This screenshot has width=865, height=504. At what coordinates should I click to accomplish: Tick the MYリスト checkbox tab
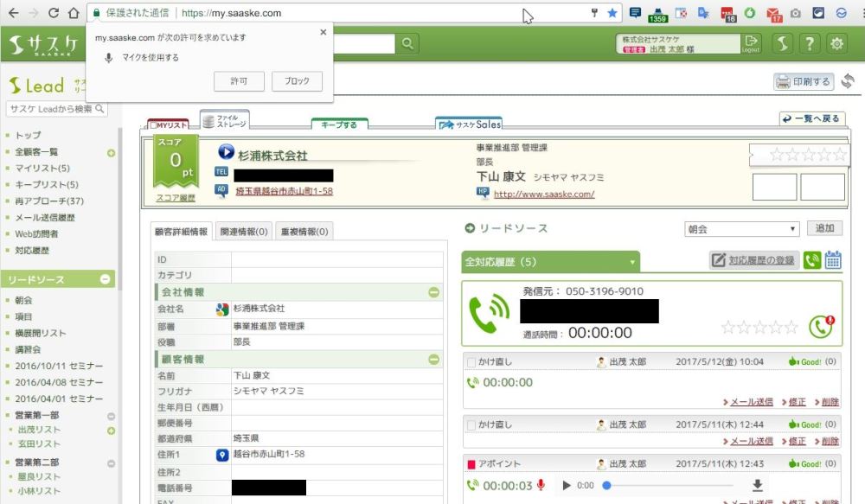(153, 125)
